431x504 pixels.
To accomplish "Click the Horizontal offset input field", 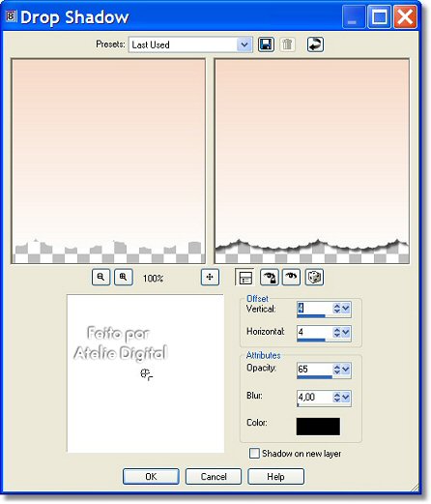I will tap(315, 332).
